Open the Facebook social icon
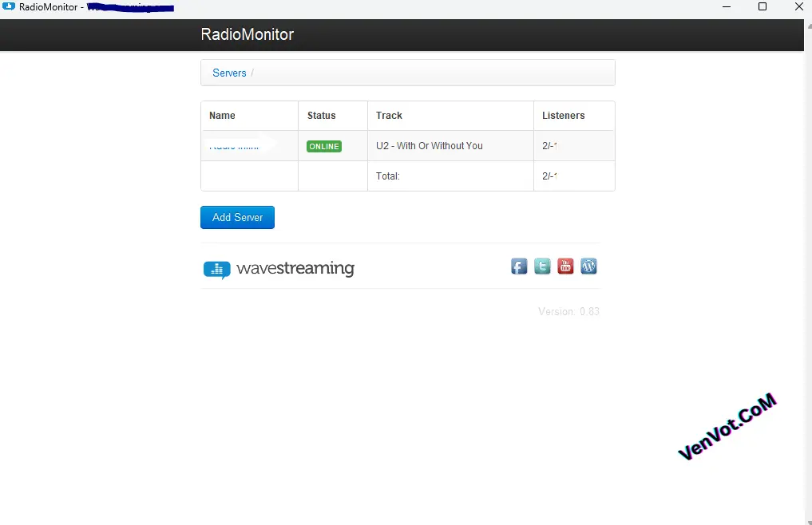 pyautogui.click(x=519, y=266)
